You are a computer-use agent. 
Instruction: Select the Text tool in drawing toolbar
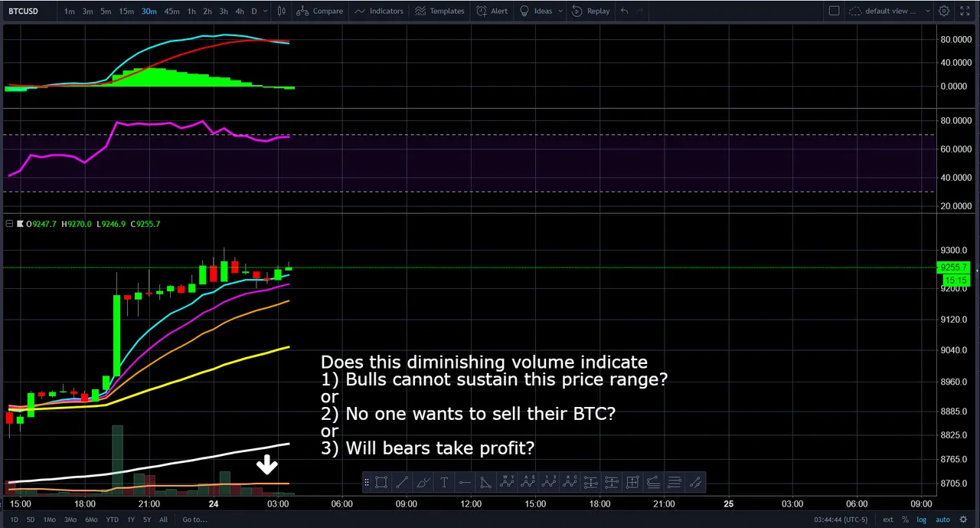(x=444, y=483)
